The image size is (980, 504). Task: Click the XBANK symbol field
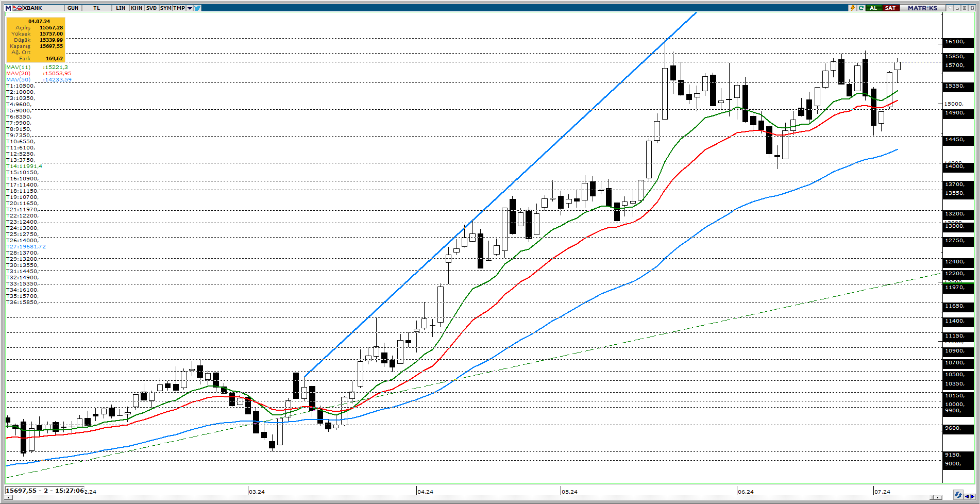click(41, 8)
